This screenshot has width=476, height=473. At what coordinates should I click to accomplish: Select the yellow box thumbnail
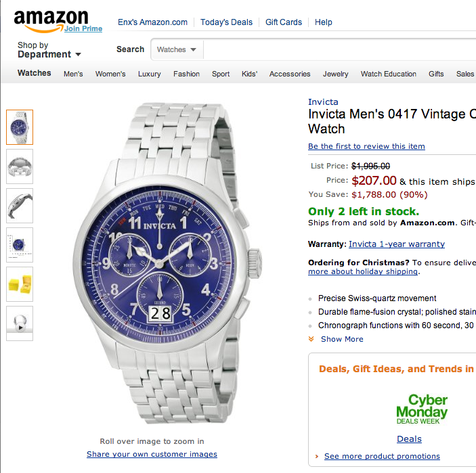click(x=20, y=284)
